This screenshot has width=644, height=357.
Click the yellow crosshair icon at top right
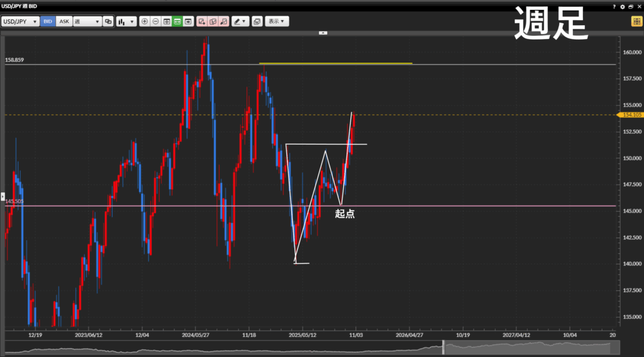[x=636, y=21]
